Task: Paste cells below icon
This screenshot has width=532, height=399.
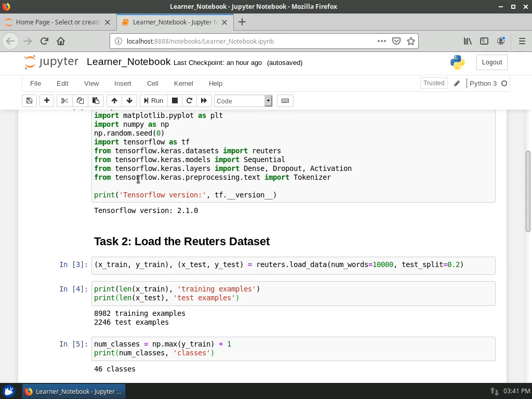Action: pyautogui.click(x=96, y=101)
